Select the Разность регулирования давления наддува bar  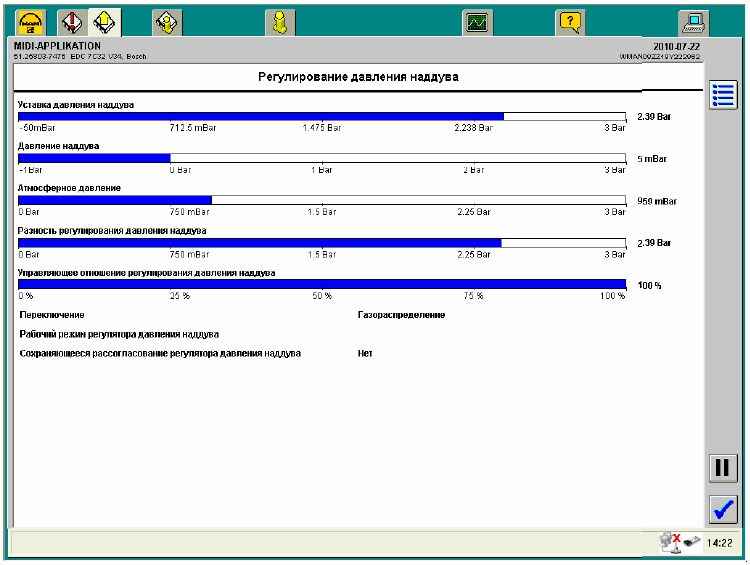tap(321, 242)
